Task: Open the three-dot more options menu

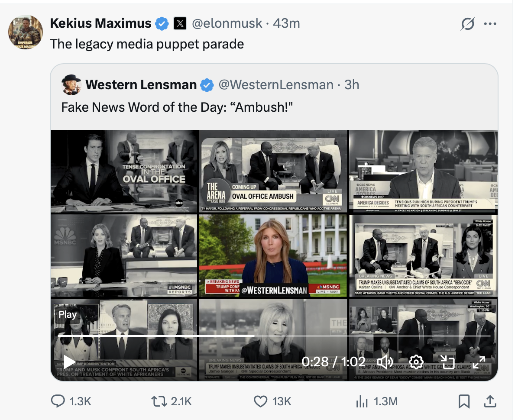Action: point(490,24)
